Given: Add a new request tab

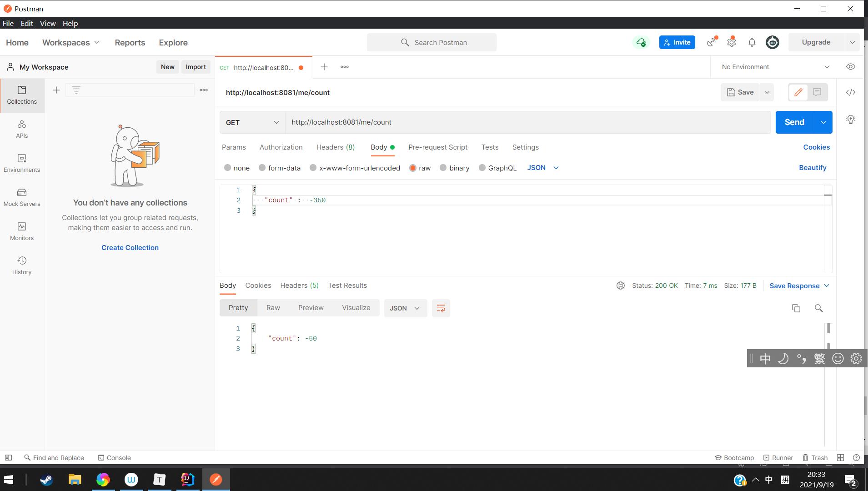Looking at the screenshot, I should coord(324,67).
